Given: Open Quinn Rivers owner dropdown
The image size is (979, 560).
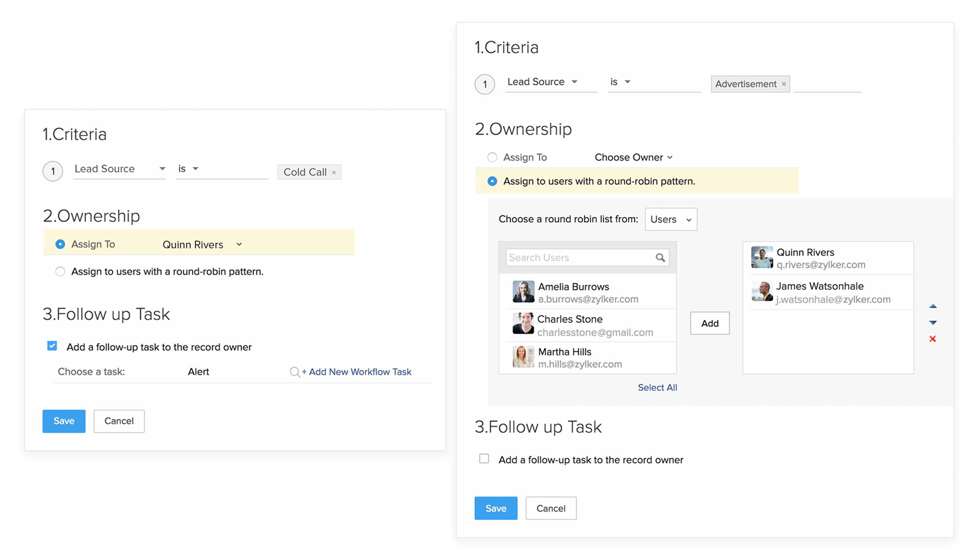Looking at the screenshot, I should 202,245.
